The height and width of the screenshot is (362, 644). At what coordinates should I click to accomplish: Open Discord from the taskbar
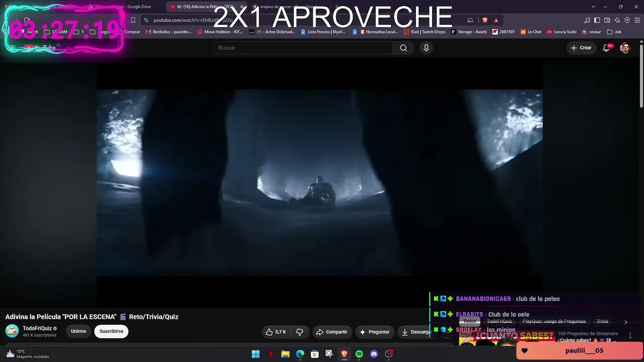[x=374, y=354]
